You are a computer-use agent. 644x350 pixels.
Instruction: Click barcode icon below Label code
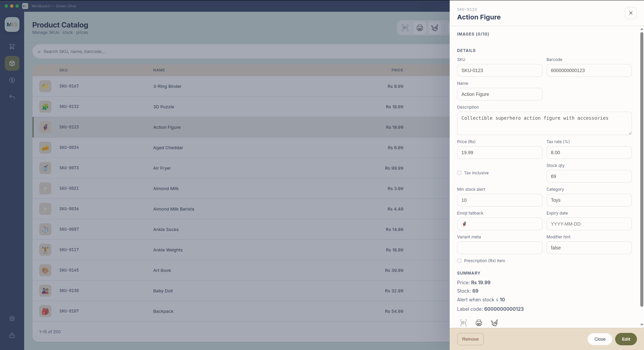coord(463,323)
